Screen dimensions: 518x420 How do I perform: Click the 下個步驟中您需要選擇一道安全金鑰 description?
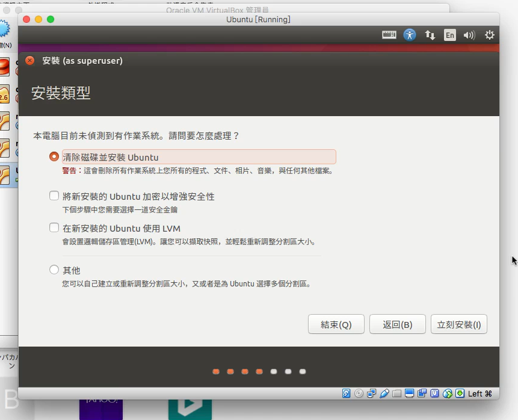120,210
